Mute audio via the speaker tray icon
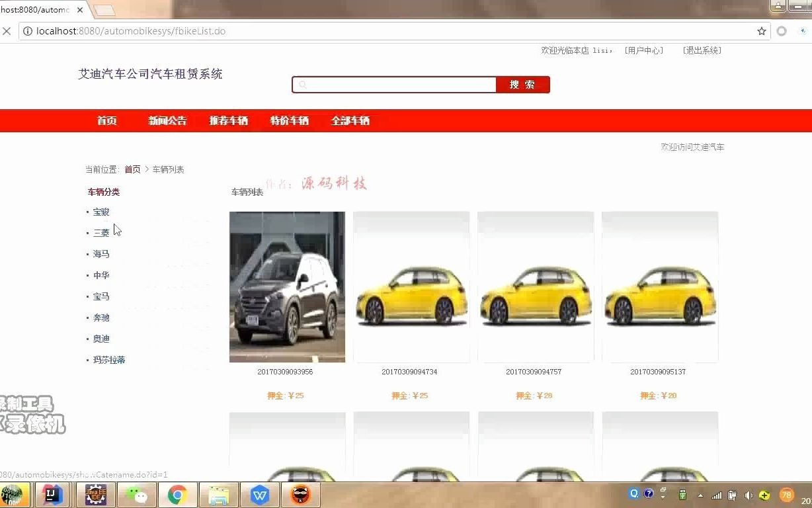Viewport: 812px width, 508px height. pos(749,495)
